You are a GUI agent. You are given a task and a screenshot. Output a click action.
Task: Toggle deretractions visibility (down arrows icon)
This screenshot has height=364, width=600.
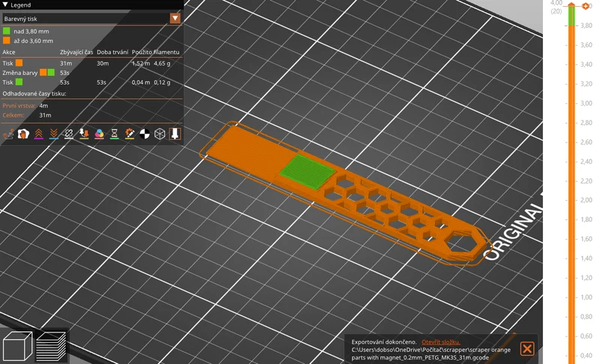[x=53, y=133]
